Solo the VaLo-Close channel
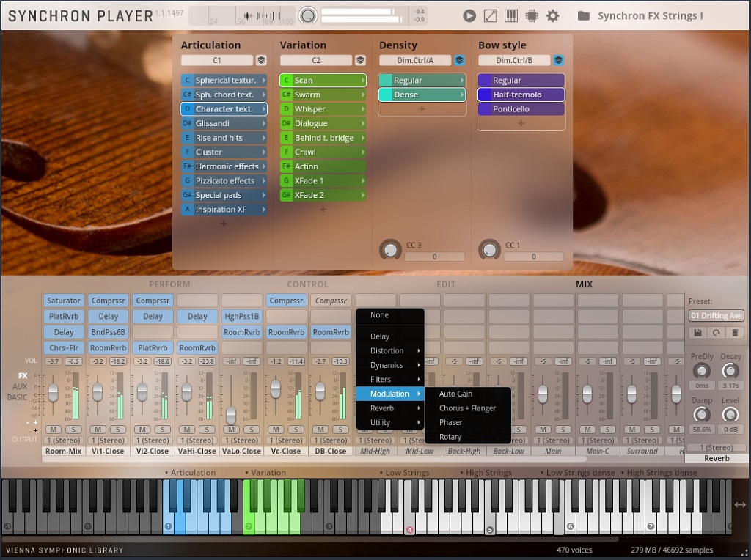The height and width of the screenshot is (560, 751). pyautogui.click(x=252, y=430)
